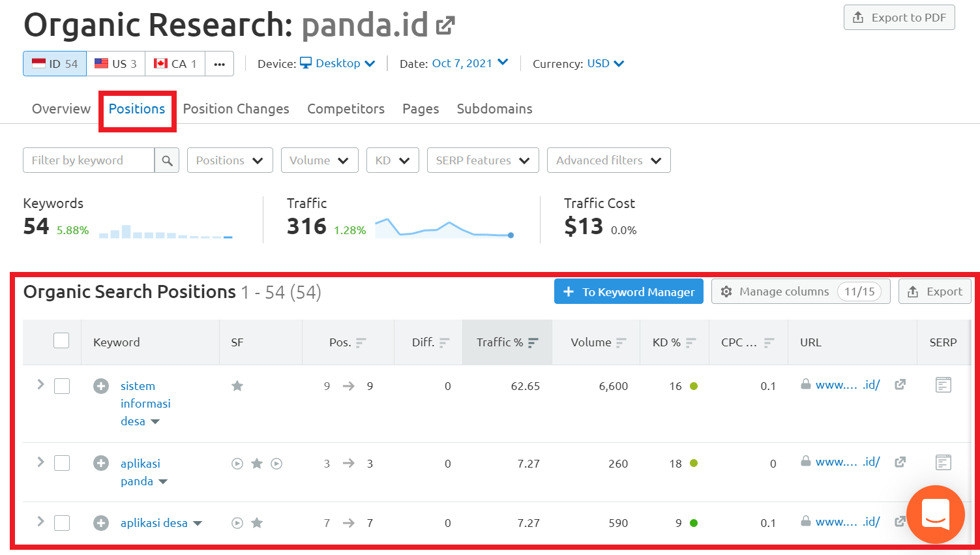Sort by CPC column sort icon
This screenshot has width=980, height=555.
(769, 343)
